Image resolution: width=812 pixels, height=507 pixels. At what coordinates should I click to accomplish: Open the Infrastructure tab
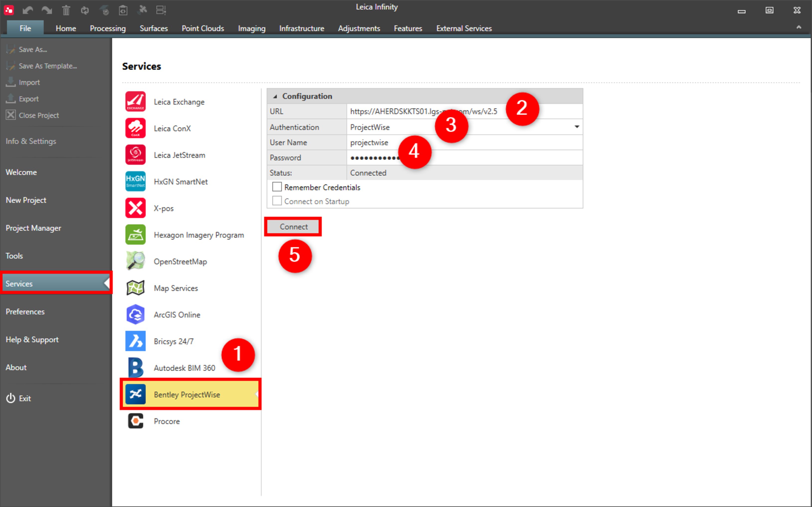pos(302,28)
